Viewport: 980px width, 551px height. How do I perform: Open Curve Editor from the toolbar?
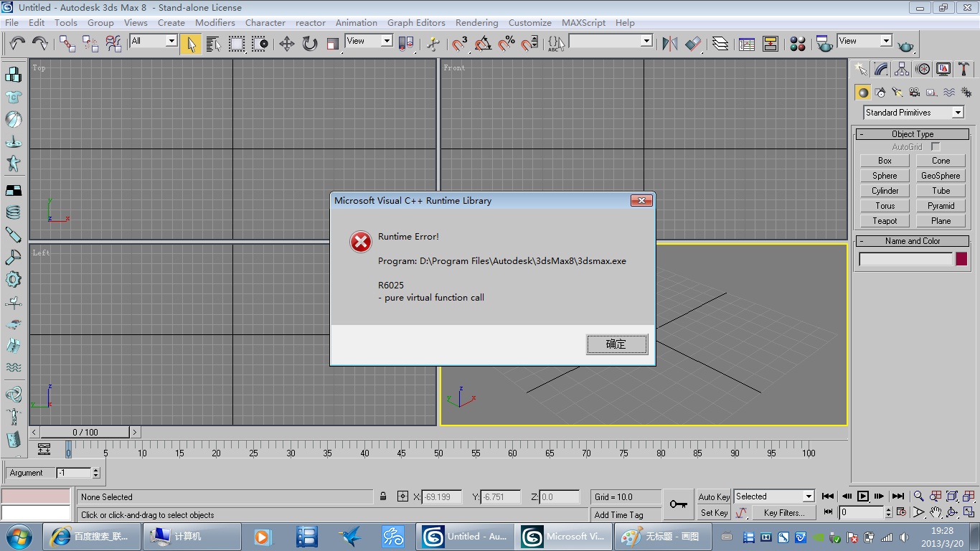pos(748,44)
